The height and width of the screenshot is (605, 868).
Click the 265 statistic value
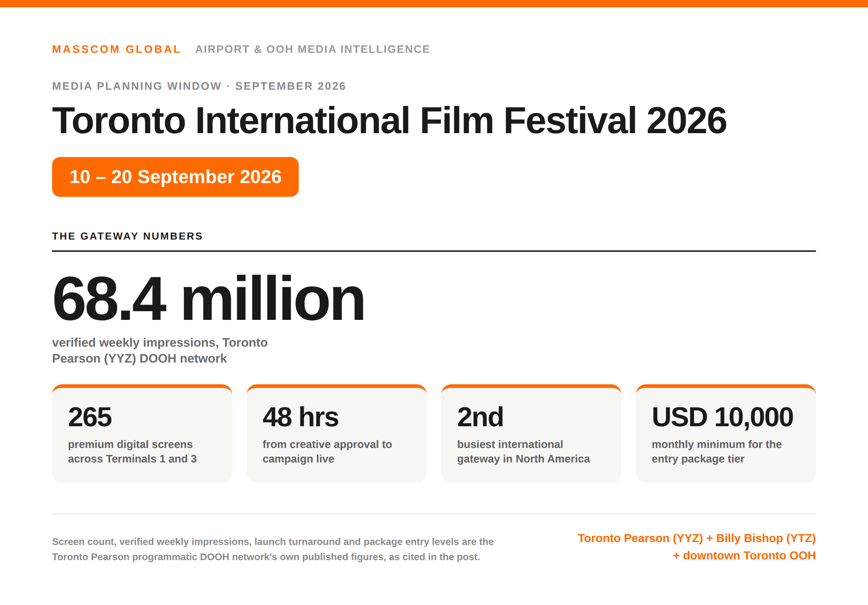[90, 417]
